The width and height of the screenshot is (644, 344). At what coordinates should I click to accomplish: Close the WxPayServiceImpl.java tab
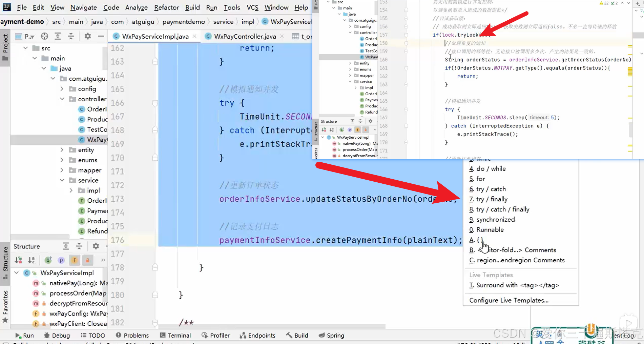[x=194, y=36]
